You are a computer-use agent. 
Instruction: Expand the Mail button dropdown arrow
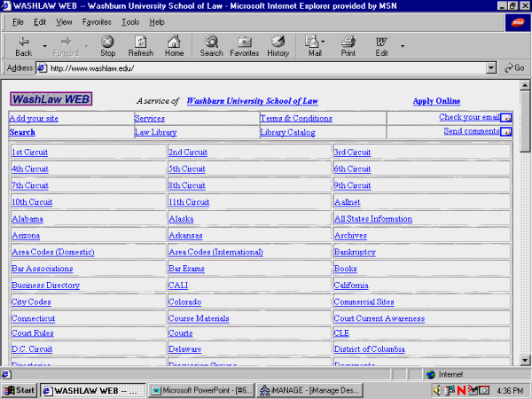pyautogui.click(x=324, y=43)
